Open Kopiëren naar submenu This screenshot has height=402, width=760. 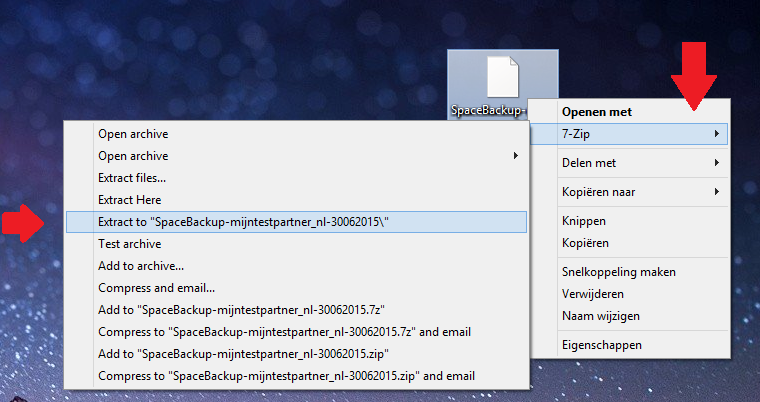[x=629, y=192]
